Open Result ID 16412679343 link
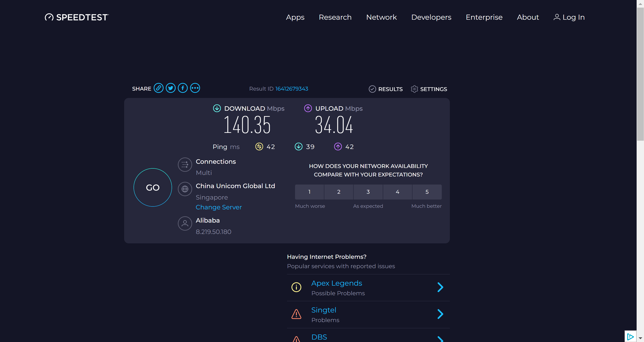The height and width of the screenshot is (342, 644). tap(291, 89)
